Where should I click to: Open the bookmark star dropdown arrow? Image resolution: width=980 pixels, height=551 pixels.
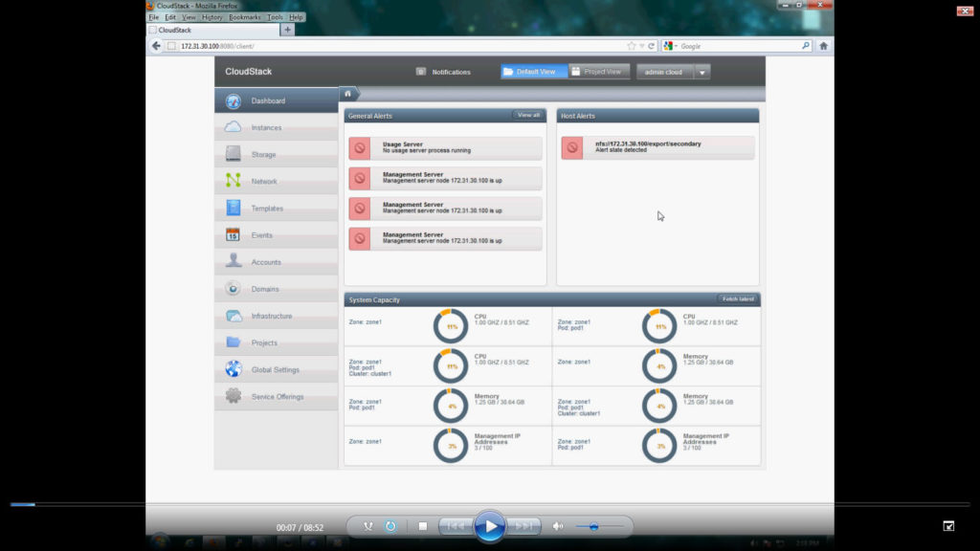pos(642,46)
